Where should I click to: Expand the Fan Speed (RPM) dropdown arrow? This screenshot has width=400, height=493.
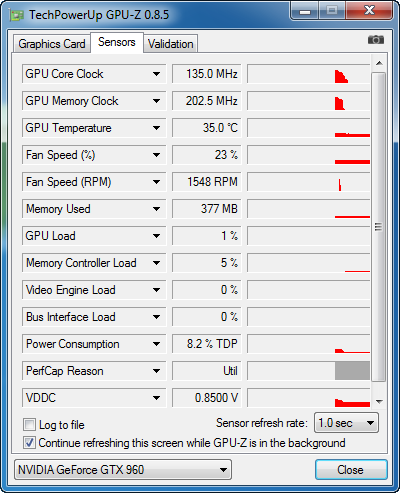156,182
